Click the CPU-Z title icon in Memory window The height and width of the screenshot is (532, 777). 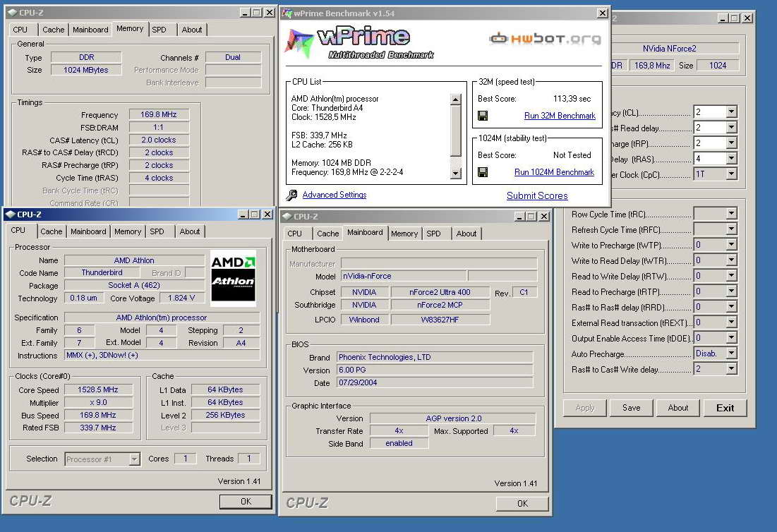[13, 13]
